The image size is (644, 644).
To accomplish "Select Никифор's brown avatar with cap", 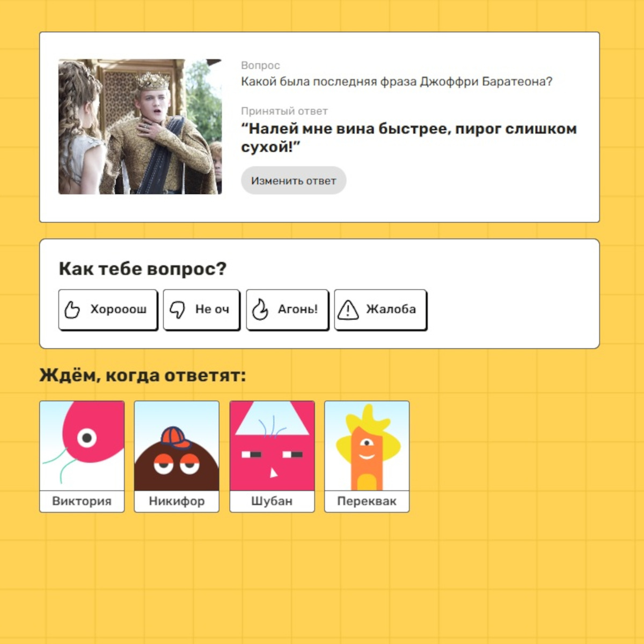I will pos(177,446).
